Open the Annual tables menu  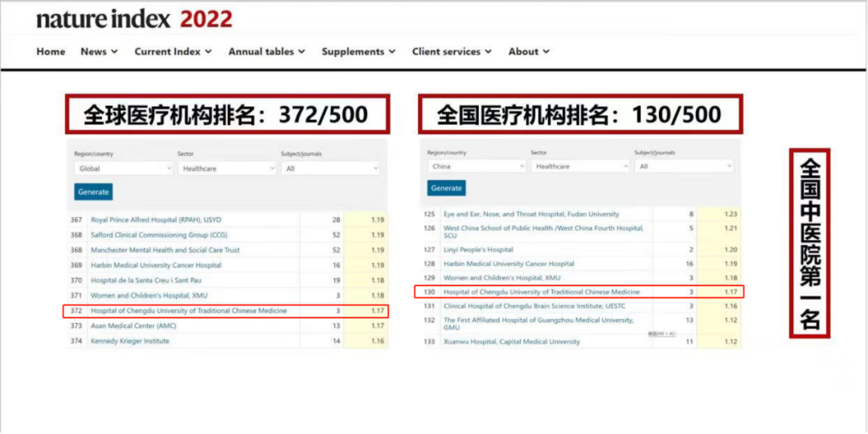pyautogui.click(x=267, y=51)
